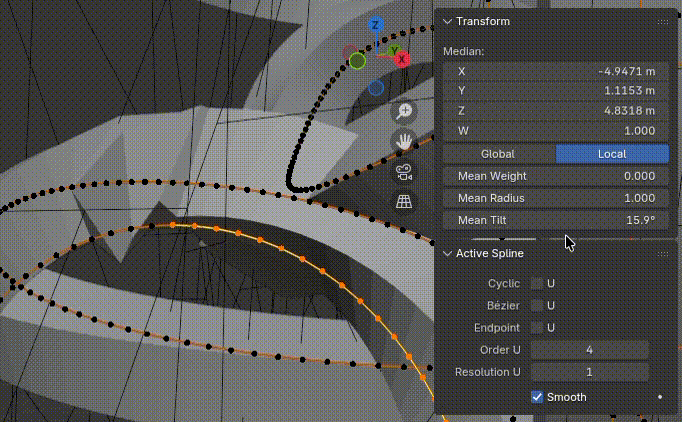Enable the Endpoint U checkbox

pyautogui.click(x=537, y=327)
